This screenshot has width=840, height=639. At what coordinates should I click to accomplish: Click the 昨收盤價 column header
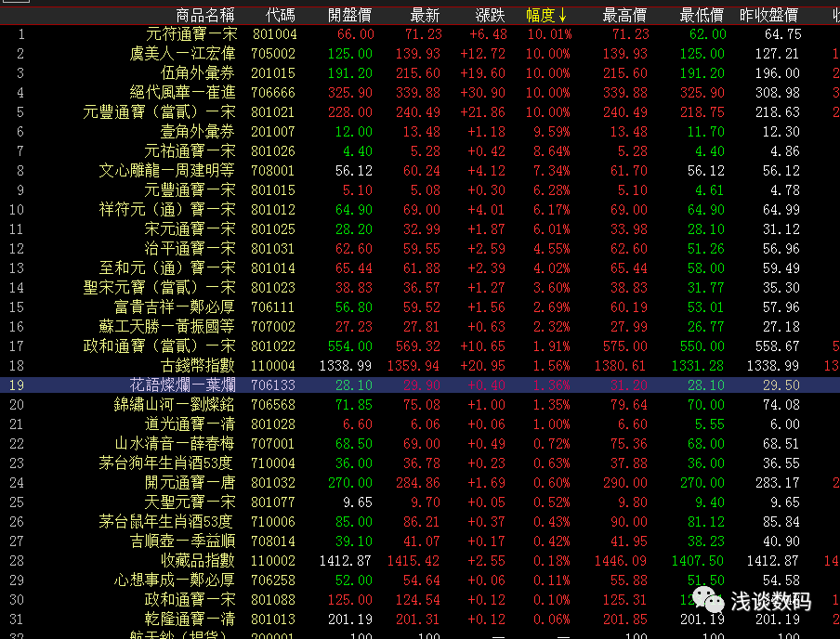coord(768,16)
